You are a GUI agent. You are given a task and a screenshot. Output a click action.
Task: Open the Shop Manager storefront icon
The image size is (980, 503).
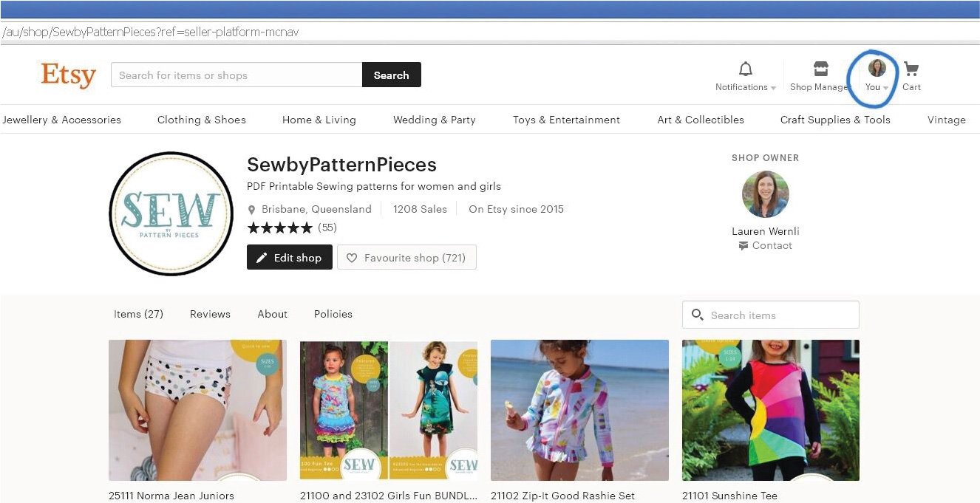pos(820,69)
